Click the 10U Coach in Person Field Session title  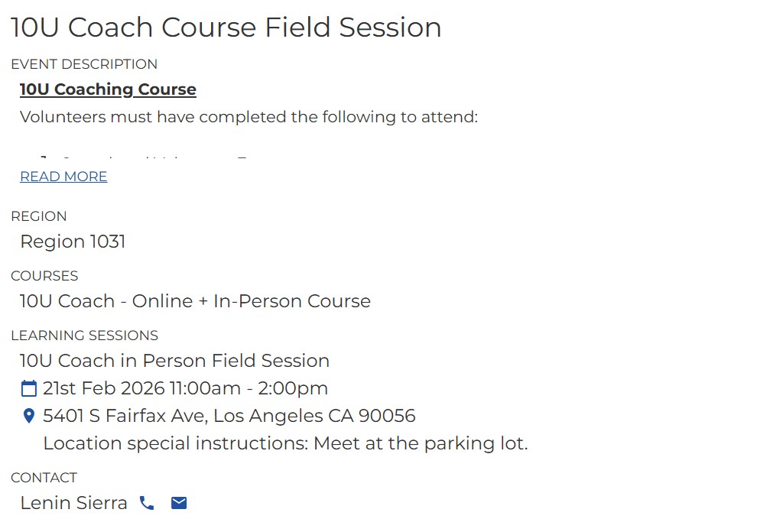pyautogui.click(x=174, y=361)
